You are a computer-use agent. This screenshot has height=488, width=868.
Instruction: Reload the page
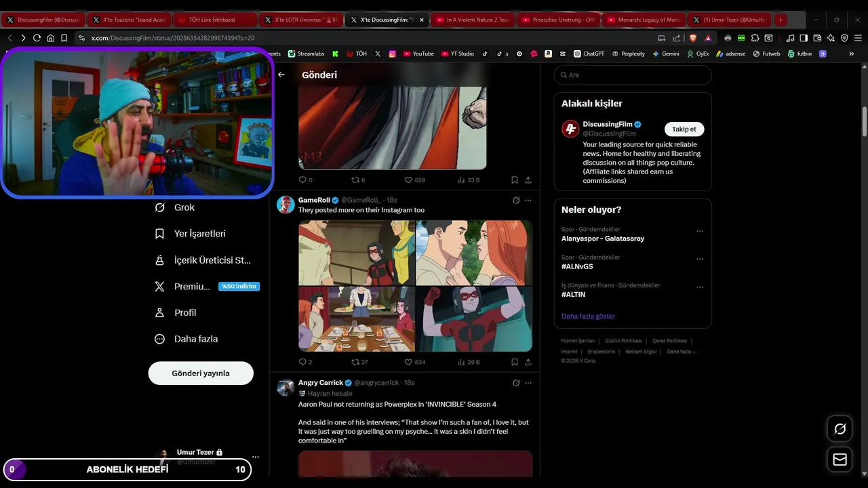tap(37, 38)
